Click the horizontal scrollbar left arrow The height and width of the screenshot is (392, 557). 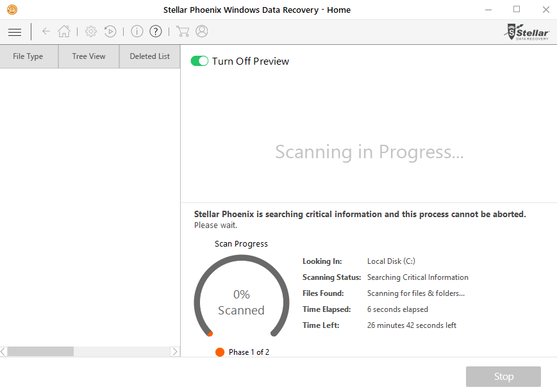click(4, 352)
